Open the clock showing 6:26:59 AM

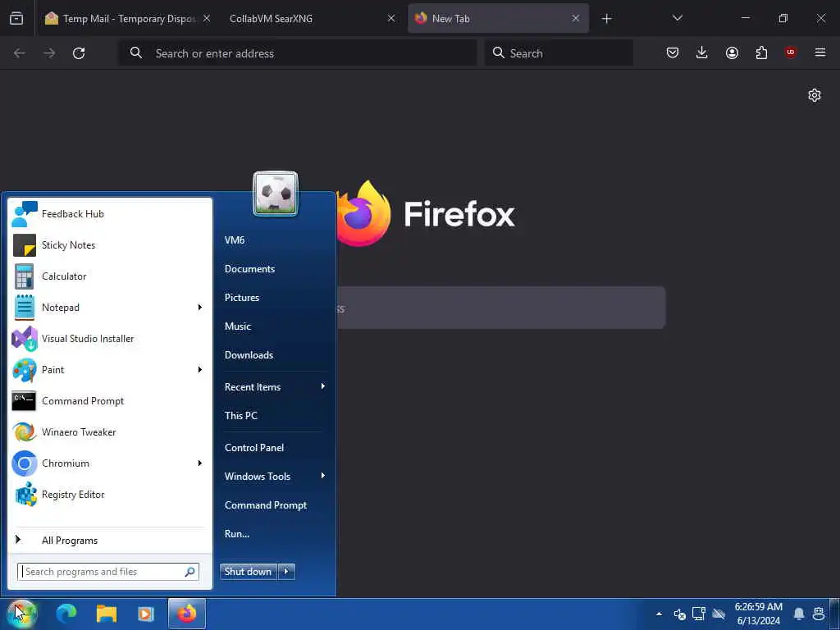[x=759, y=614]
